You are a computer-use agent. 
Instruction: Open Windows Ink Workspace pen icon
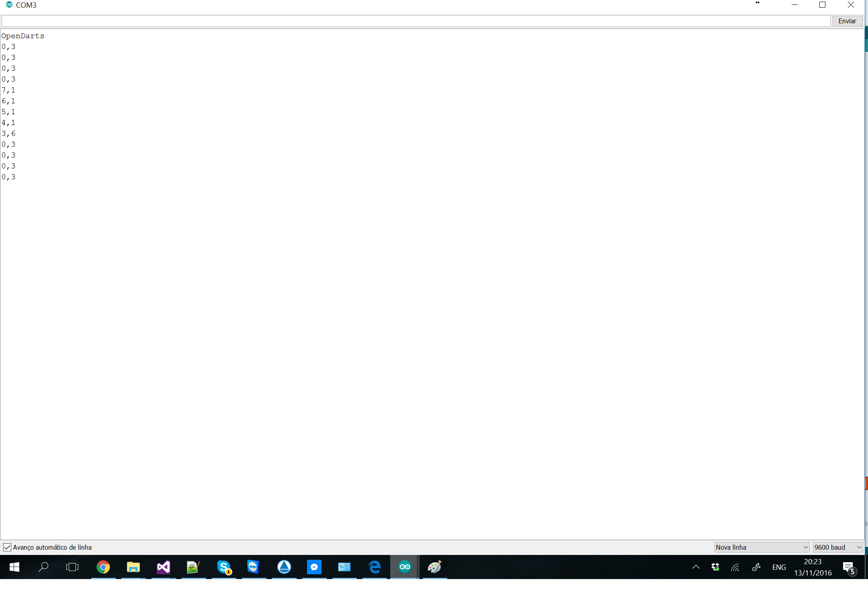[x=756, y=567]
